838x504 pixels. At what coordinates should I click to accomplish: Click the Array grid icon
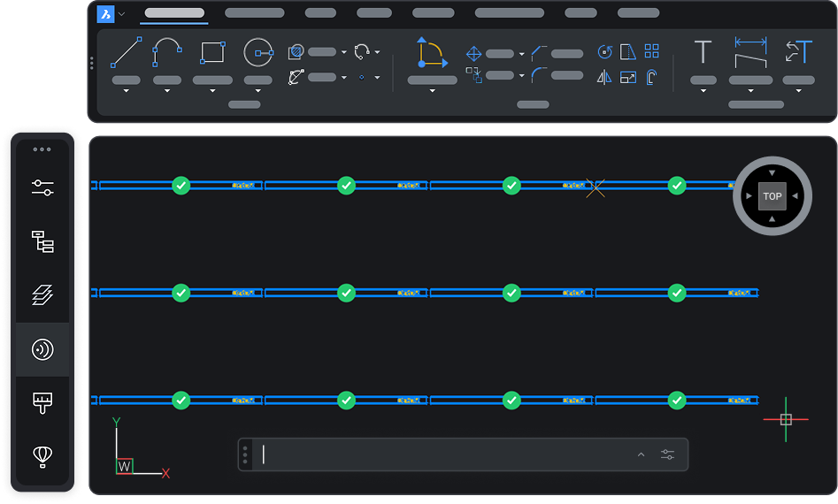[651, 50]
